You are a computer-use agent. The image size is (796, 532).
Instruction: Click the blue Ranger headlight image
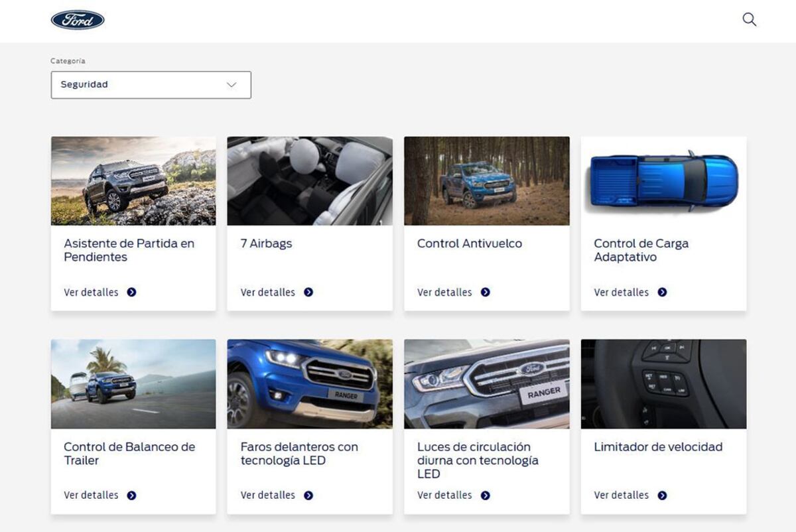310,384
